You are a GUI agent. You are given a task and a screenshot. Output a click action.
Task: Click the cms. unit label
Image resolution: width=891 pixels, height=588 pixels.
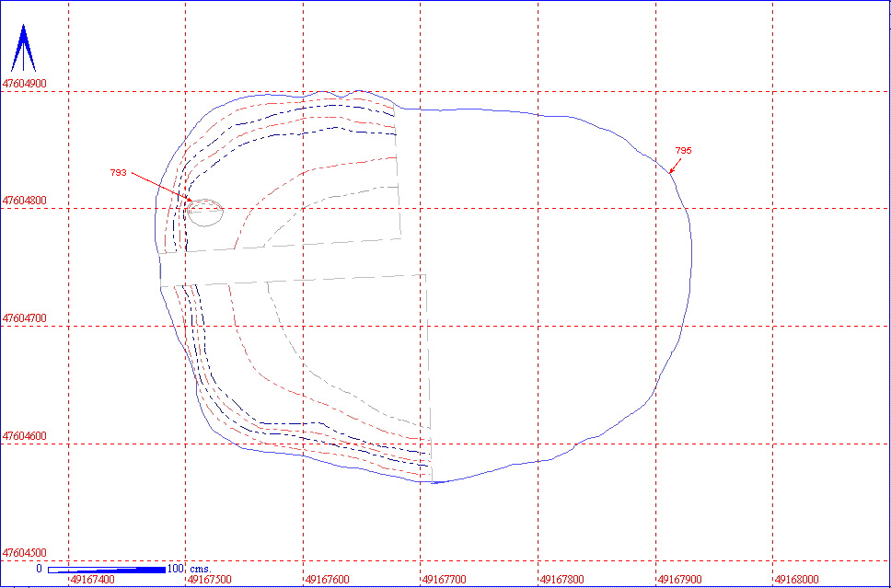coord(199,569)
